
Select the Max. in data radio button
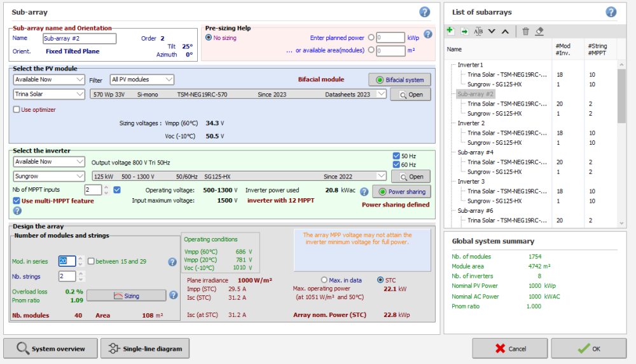coord(324,280)
